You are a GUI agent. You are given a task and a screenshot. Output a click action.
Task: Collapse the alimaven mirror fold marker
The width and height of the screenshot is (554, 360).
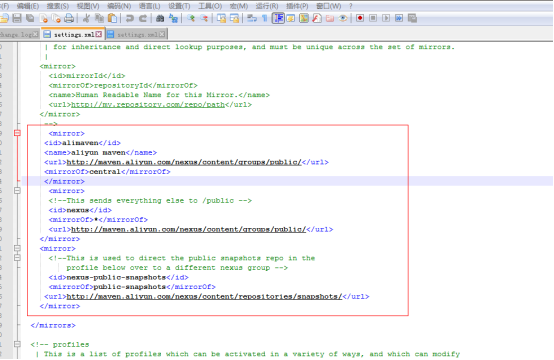[17, 133]
